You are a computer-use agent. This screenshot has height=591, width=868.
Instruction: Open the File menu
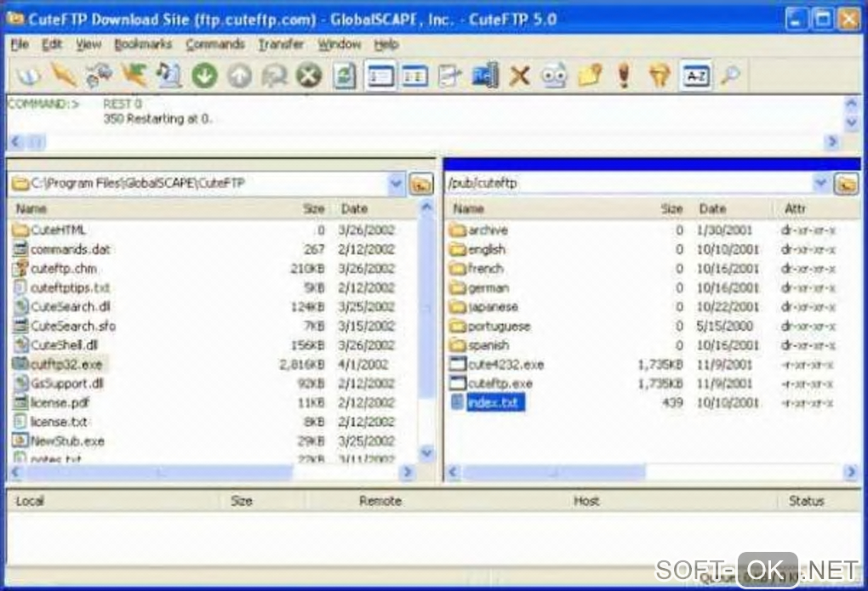20,44
